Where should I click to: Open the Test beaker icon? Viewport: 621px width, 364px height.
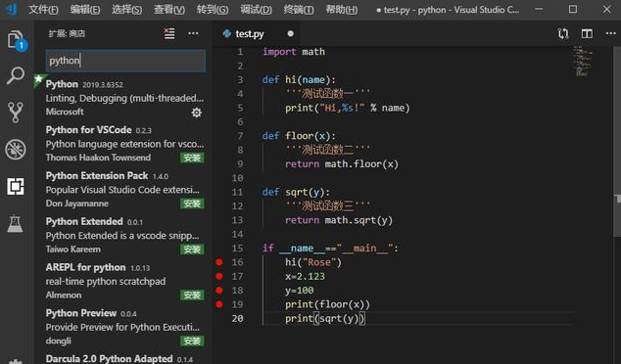(x=15, y=223)
